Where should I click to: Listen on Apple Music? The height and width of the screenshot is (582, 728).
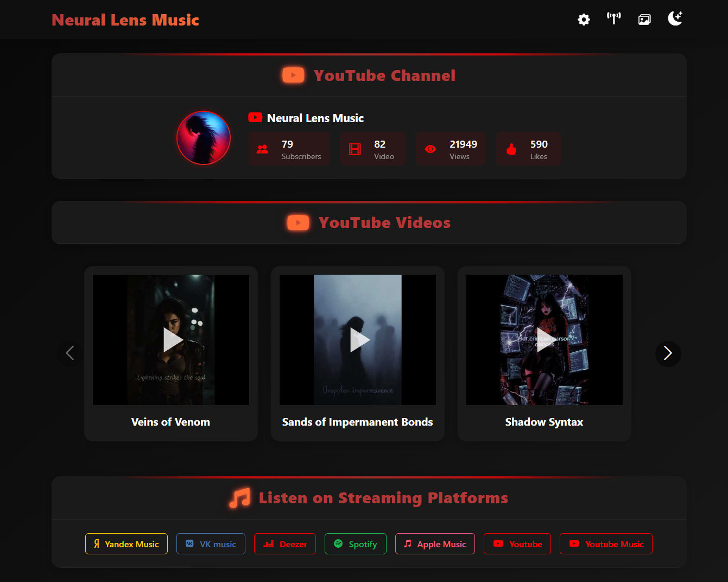point(435,544)
